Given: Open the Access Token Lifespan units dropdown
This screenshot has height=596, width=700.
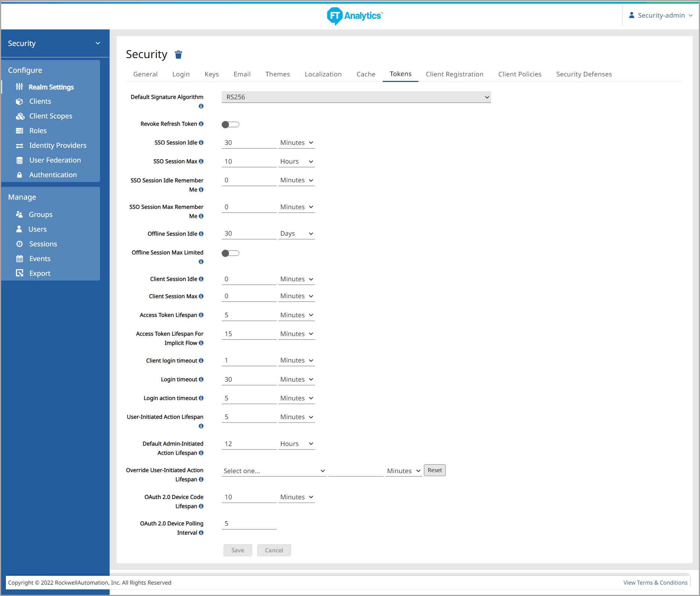Looking at the screenshot, I should (x=297, y=315).
